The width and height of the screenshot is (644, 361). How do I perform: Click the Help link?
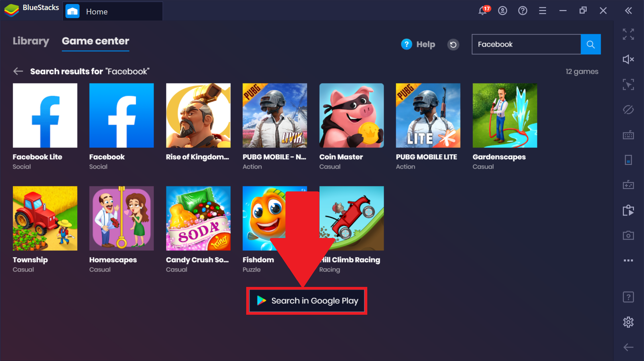418,44
